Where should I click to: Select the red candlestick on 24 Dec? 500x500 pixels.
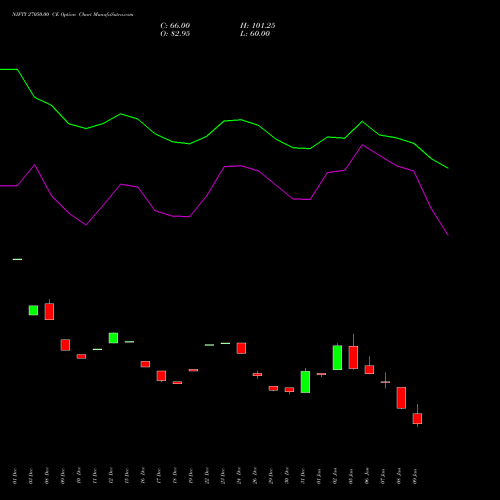click(x=241, y=348)
